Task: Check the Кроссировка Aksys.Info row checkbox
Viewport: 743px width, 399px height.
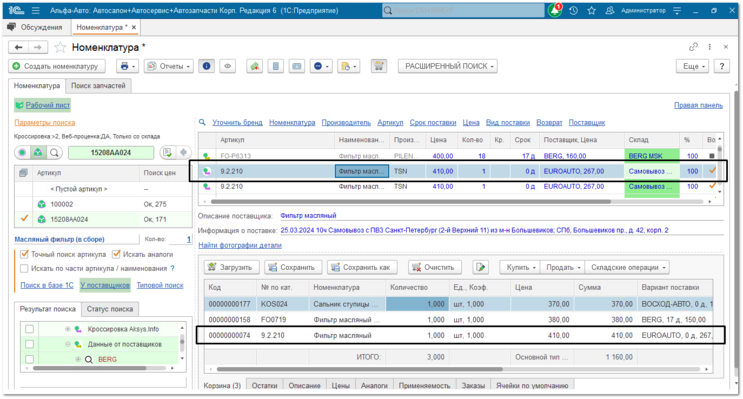Action: [29, 329]
